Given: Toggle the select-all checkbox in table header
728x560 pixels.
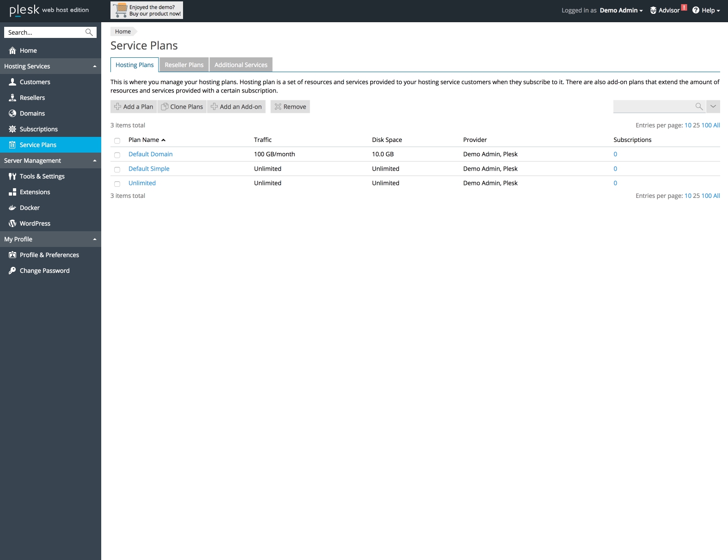Looking at the screenshot, I should [x=117, y=141].
